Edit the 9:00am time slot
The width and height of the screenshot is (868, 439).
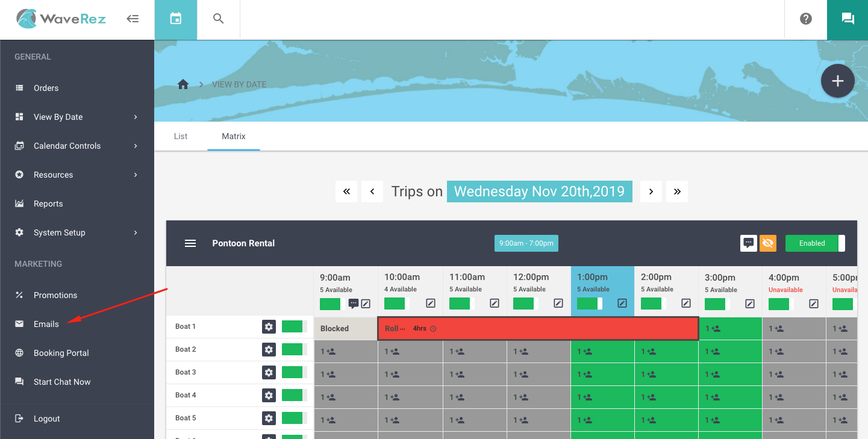coord(366,304)
